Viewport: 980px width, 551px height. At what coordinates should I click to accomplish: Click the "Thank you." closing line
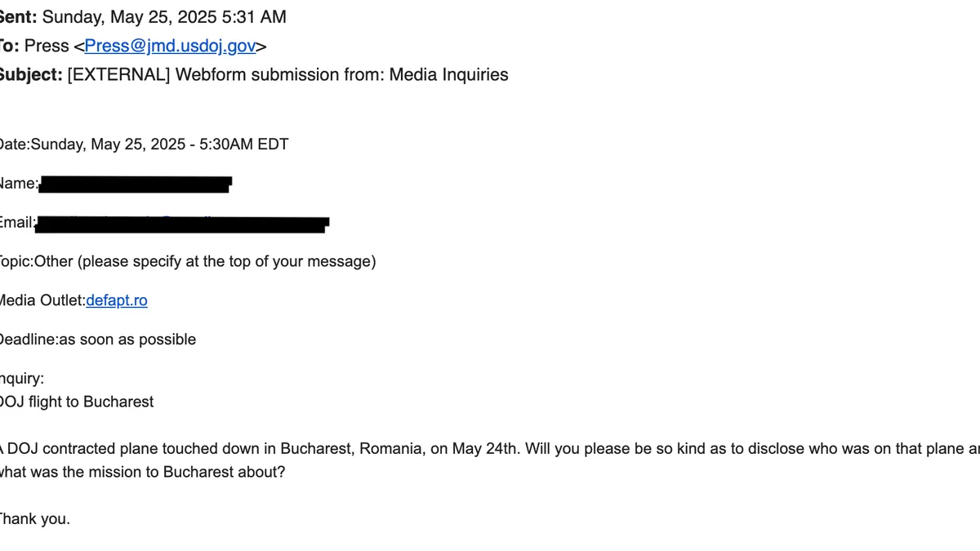pos(35,518)
